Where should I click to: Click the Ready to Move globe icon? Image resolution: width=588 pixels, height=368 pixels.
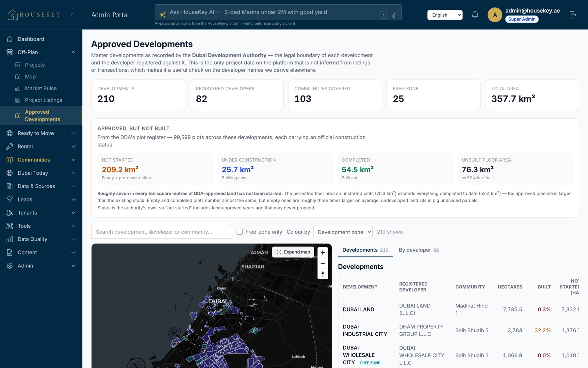10,133
